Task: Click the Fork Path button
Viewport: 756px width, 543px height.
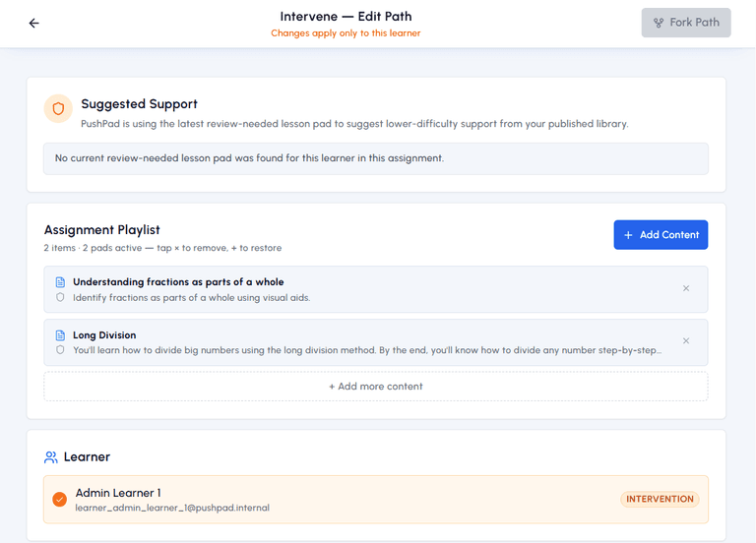Action: pos(685,23)
